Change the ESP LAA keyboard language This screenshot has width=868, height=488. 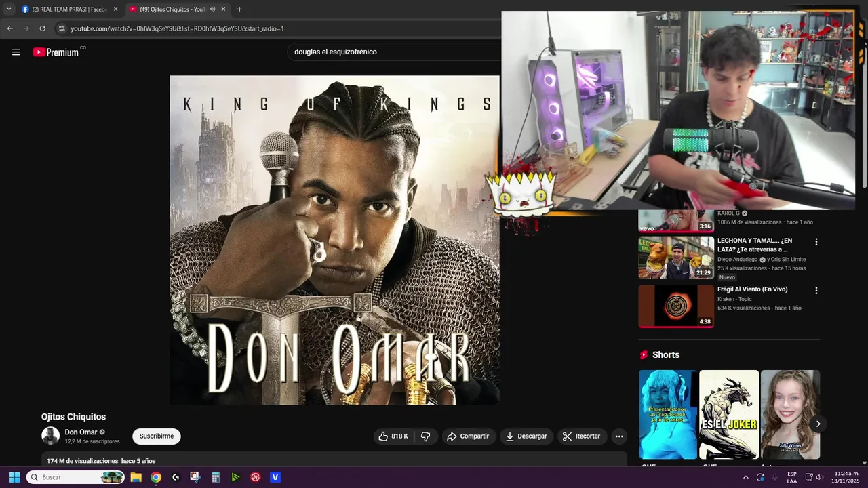point(792,477)
